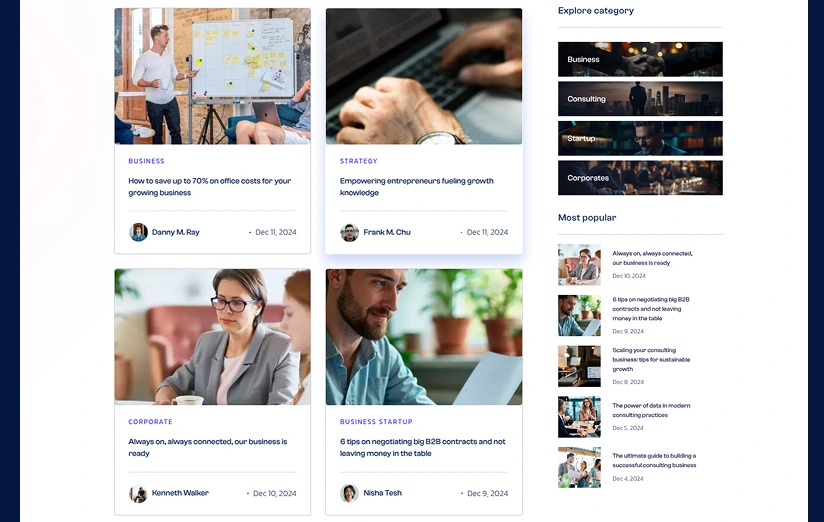Viewport: 824px width, 522px height.
Task: Click 'The power of data' popular thumbnail
Action: click(579, 417)
